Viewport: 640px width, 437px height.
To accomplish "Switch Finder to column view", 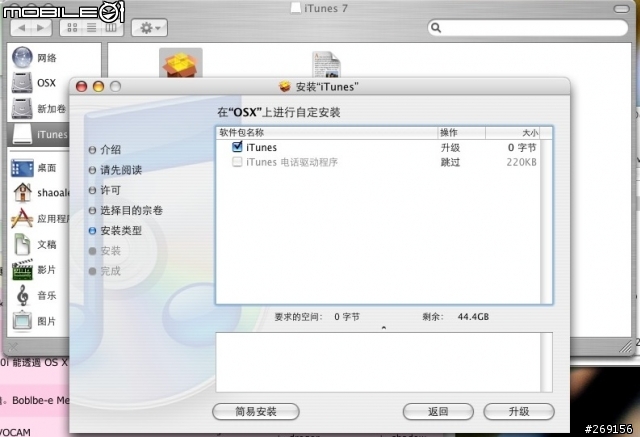I will (111, 28).
